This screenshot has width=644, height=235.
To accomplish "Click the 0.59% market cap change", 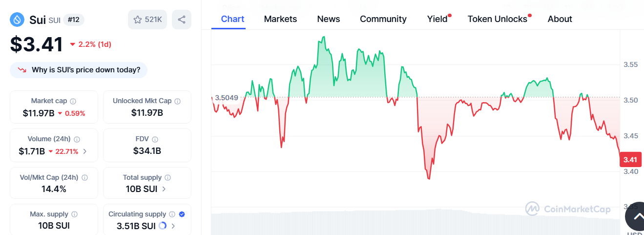I will click(x=71, y=113).
